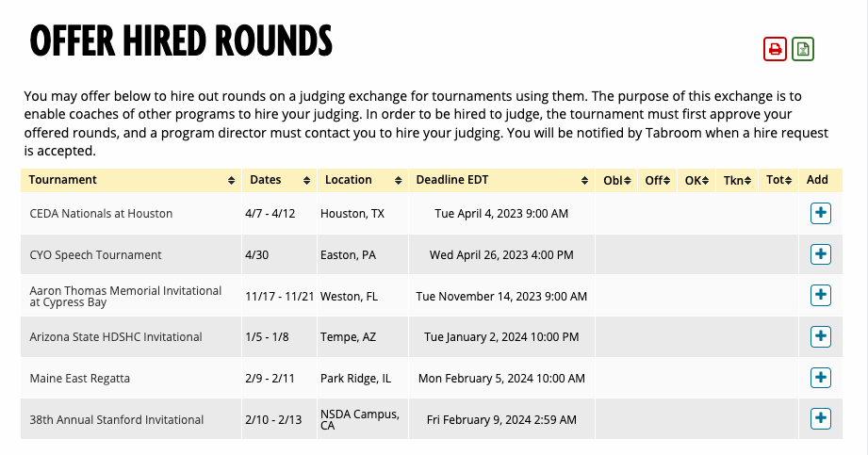The image size is (868, 455).
Task: Sort by the OK column
Action: coord(697,180)
